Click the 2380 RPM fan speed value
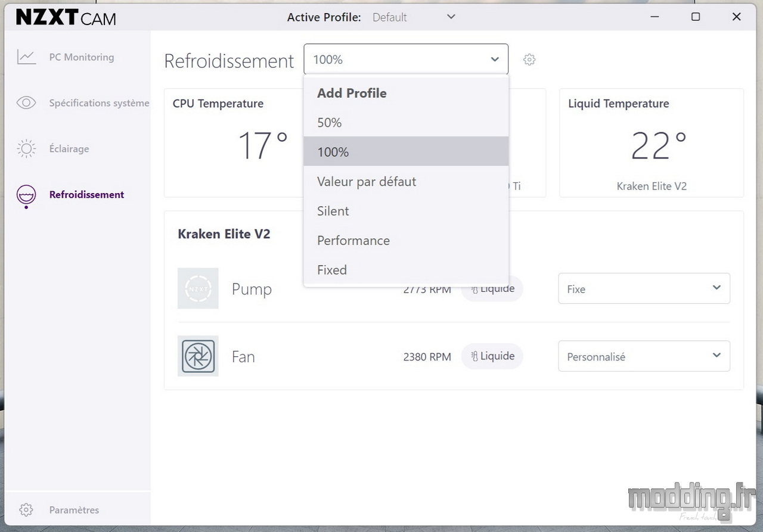The width and height of the screenshot is (763, 532). (427, 357)
